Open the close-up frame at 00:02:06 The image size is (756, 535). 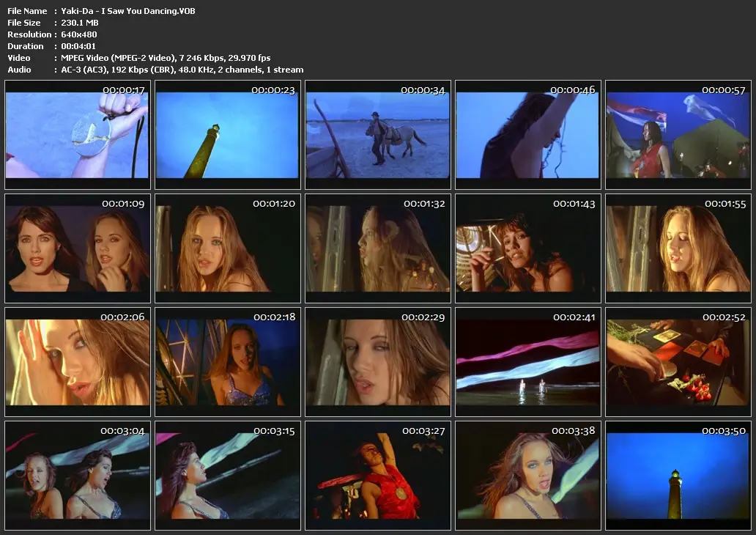coord(78,362)
